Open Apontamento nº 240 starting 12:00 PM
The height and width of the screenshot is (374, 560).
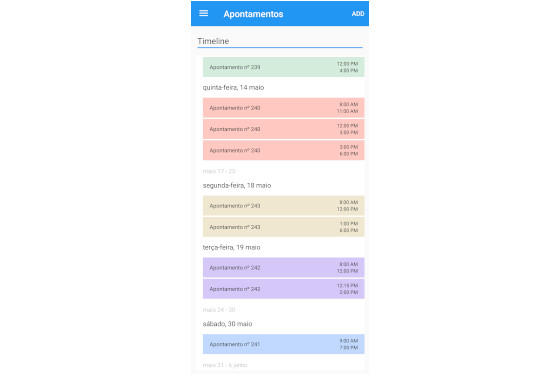284,129
